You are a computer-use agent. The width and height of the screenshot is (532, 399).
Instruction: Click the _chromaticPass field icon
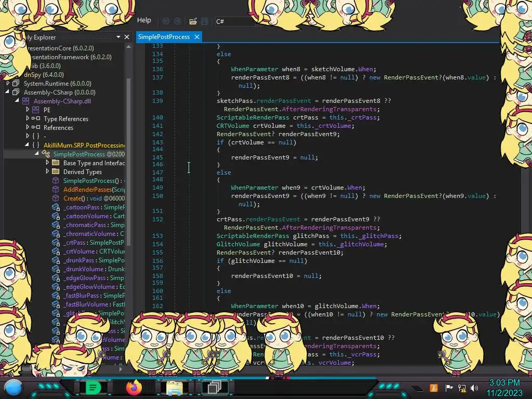pos(56,224)
